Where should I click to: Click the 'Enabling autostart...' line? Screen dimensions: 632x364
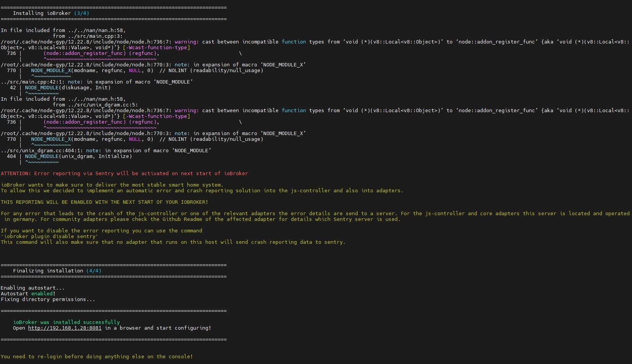(33, 288)
